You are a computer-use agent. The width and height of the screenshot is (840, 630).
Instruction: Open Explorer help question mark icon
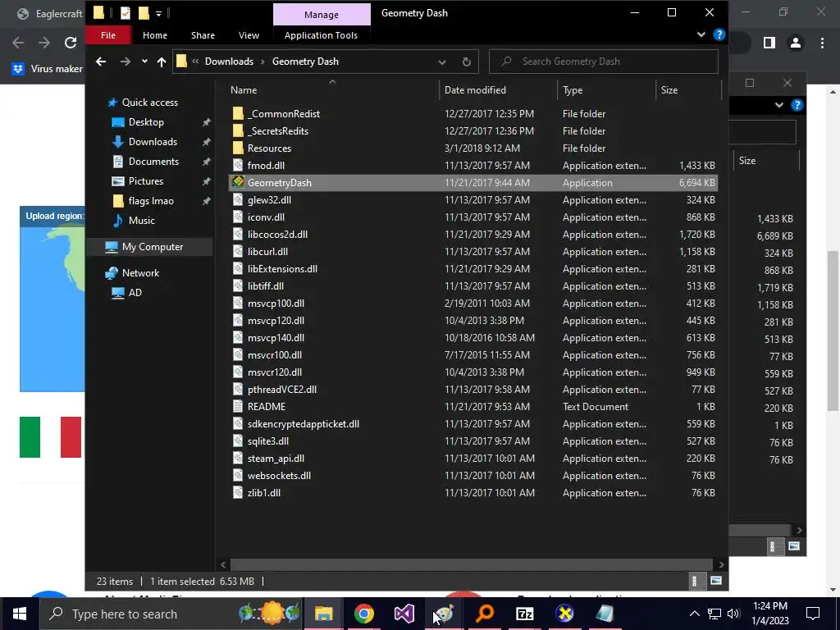coord(719,34)
